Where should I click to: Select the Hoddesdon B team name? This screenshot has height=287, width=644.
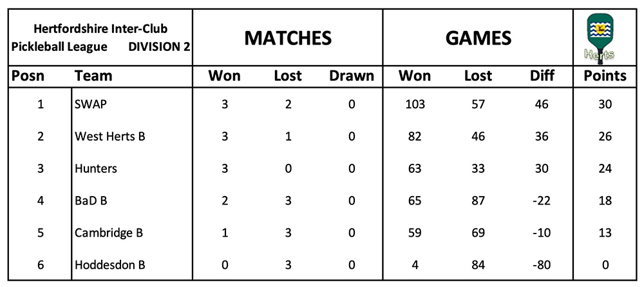[109, 265]
